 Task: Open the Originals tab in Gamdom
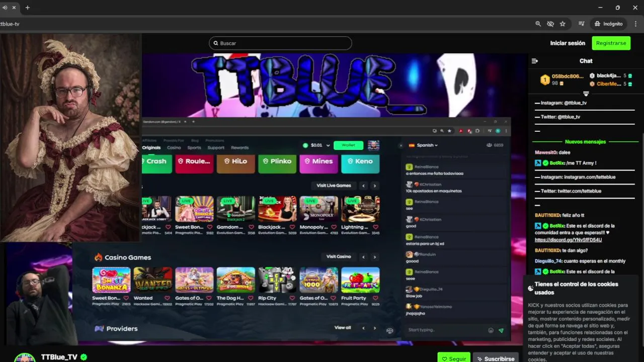pyautogui.click(x=151, y=148)
